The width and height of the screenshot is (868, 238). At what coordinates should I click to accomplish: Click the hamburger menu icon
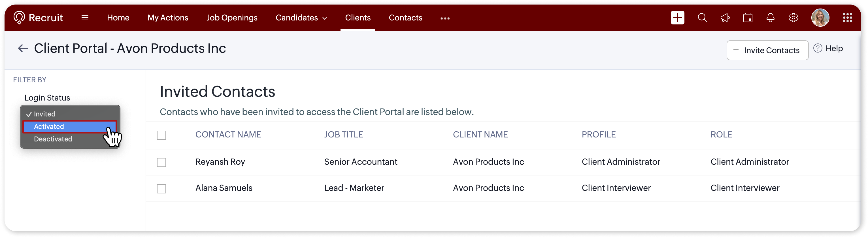85,18
